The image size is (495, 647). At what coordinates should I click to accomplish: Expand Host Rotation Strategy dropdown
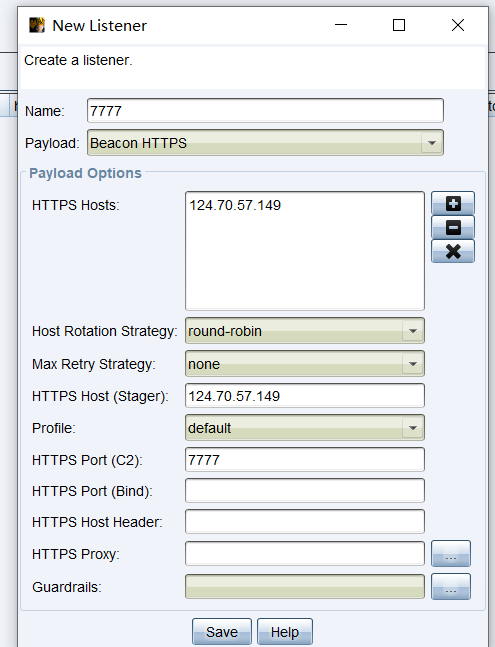pyautogui.click(x=305, y=331)
